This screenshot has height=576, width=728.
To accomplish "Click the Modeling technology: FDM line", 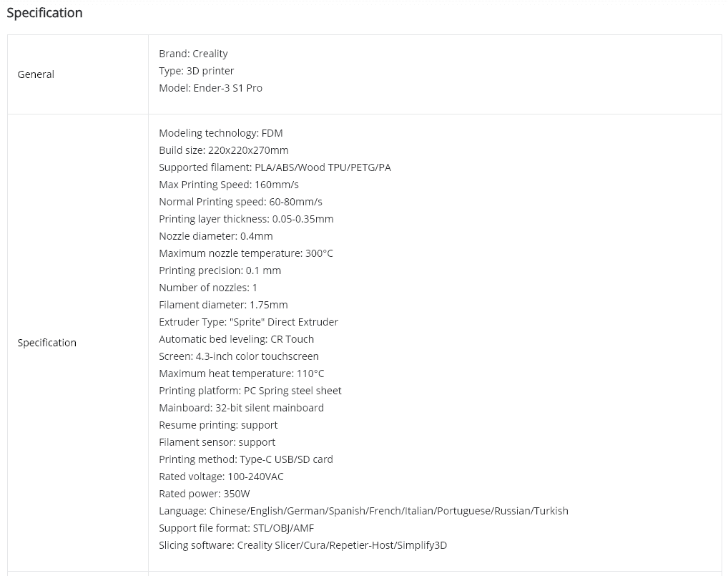I will coord(220,133).
